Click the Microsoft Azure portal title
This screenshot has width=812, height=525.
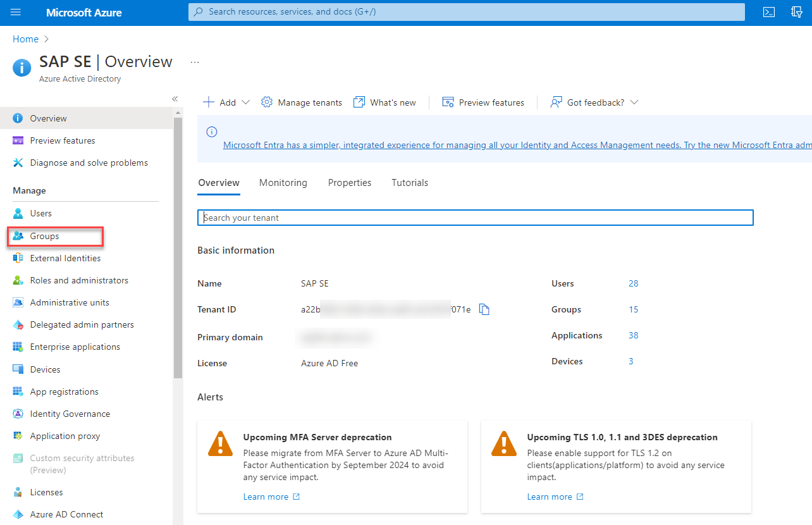pos(84,13)
